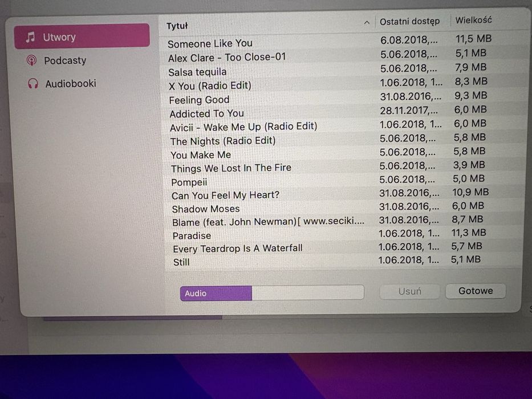Click the music note icon beside Utwory
This screenshot has width=532, height=399.
[30, 37]
